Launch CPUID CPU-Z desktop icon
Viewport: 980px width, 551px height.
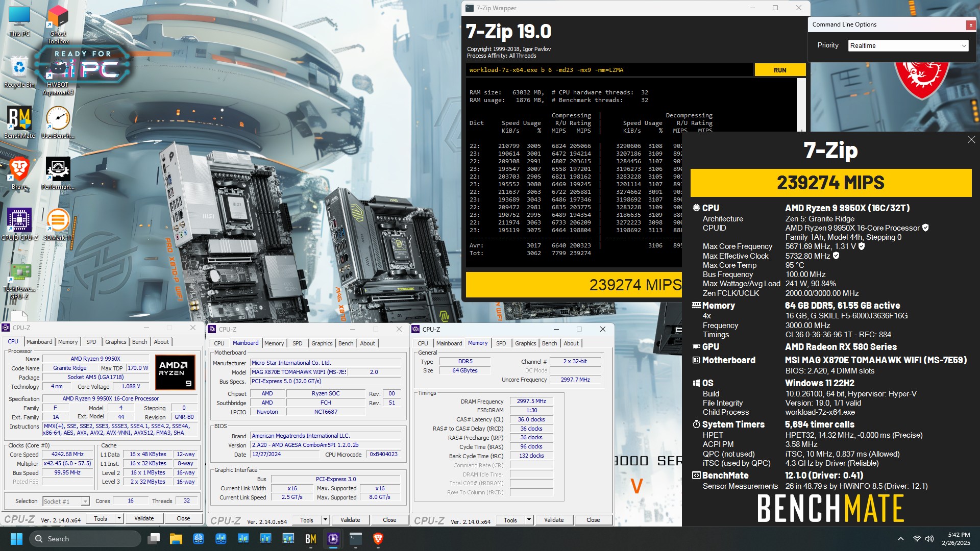(19, 224)
